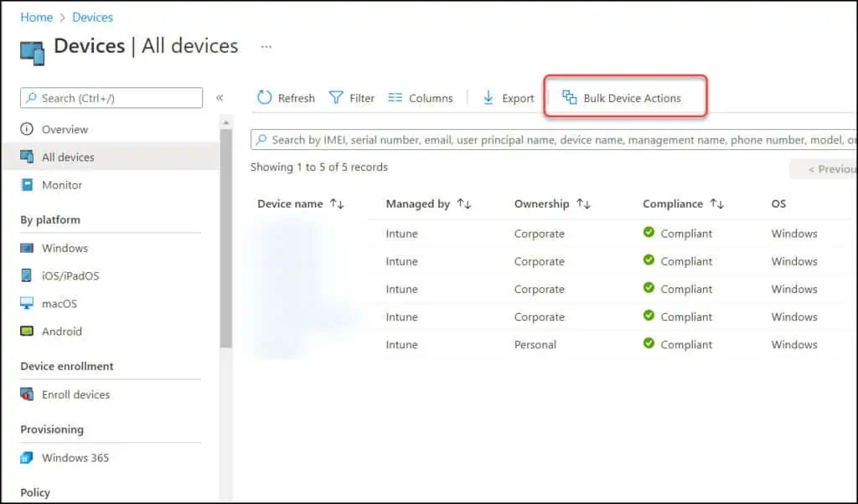Screen dimensions: 858x504
Task: Open Android under By platform
Action: tap(111, 332)
